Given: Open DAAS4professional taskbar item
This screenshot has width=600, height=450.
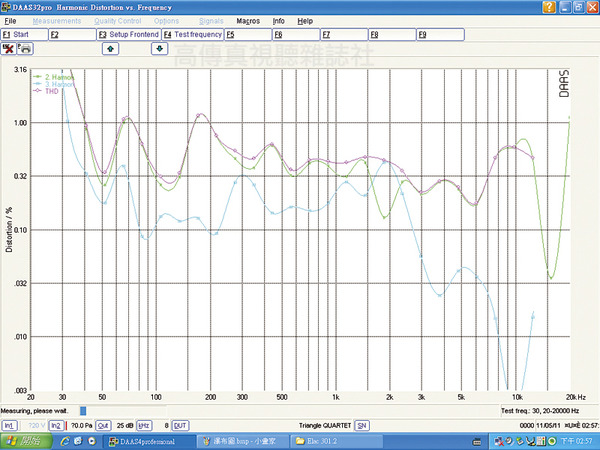Looking at the screenshot, I should [x=148, y=442].
